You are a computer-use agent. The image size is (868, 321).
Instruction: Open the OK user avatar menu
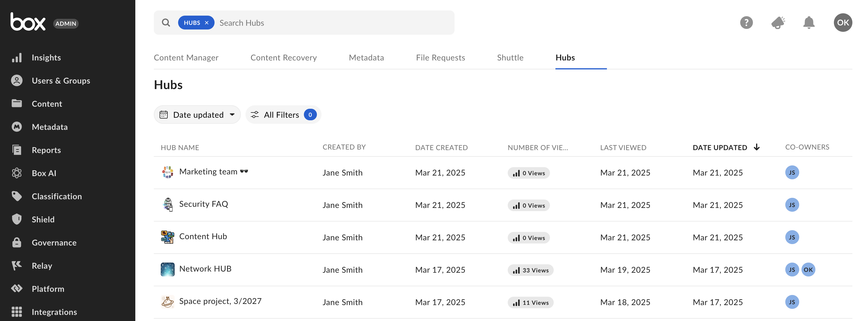(x=843, y=23)
